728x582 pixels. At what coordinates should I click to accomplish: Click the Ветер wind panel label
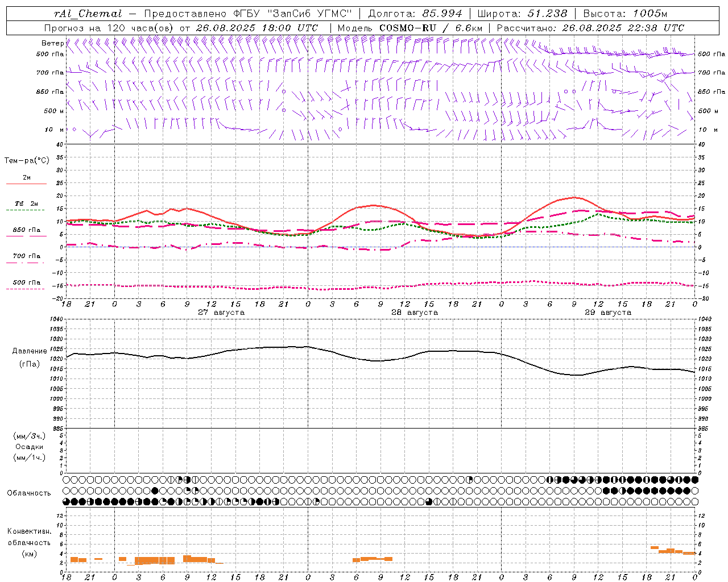52,43
